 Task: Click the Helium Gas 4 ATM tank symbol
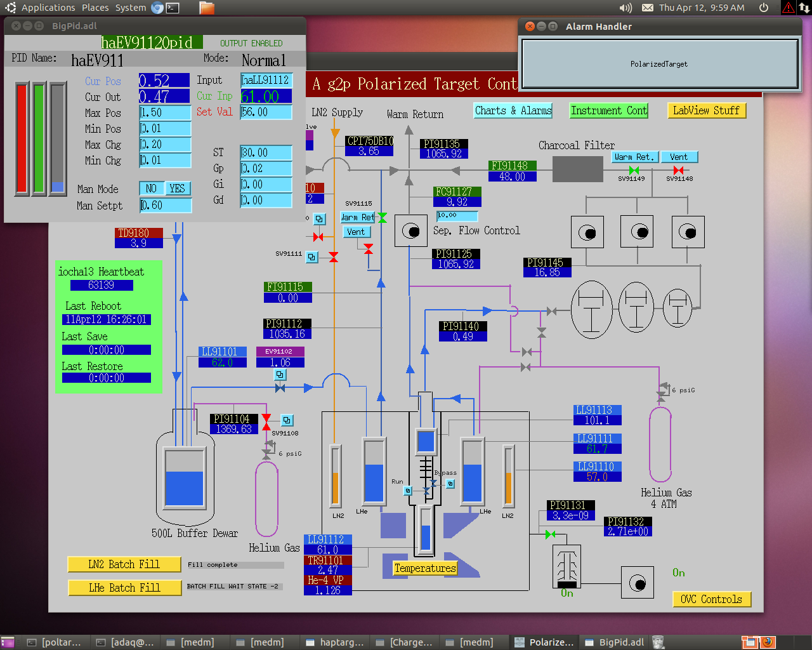(660, 444)
